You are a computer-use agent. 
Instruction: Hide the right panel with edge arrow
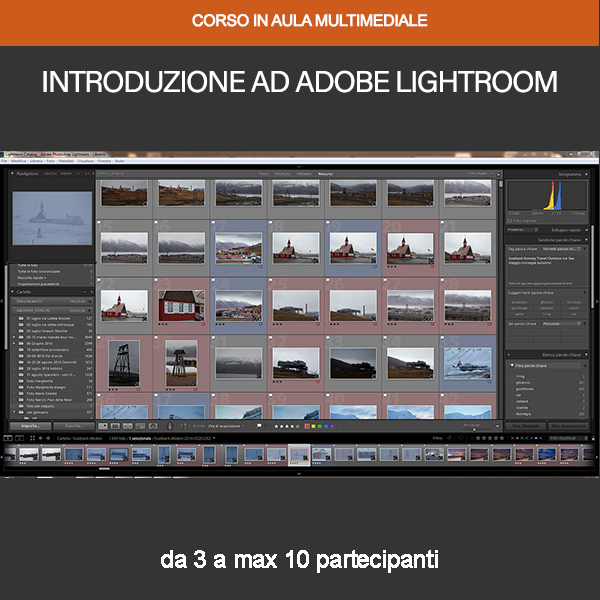[x=598, y=301]
